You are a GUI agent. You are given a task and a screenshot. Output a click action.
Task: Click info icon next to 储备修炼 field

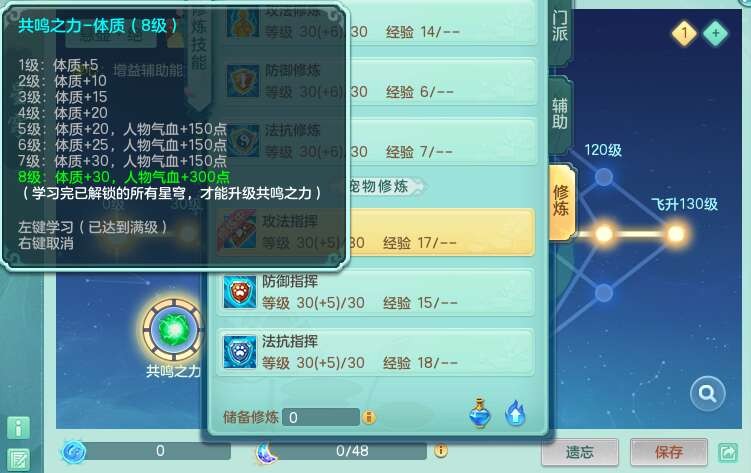point(369,417)
